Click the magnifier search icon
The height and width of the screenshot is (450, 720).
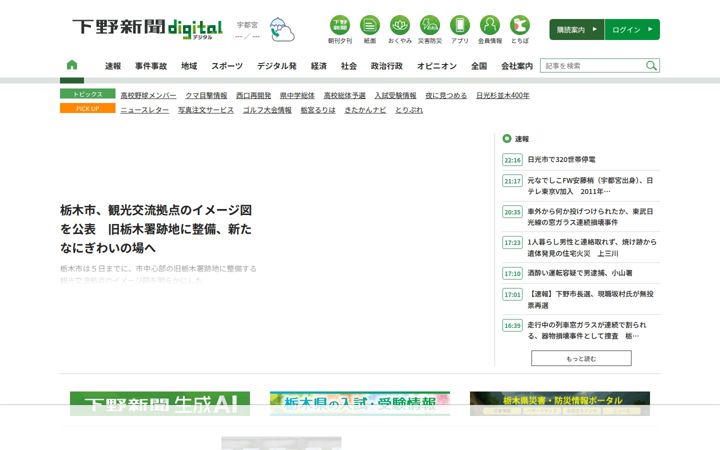pyautogui.click(x=651, y=66)
